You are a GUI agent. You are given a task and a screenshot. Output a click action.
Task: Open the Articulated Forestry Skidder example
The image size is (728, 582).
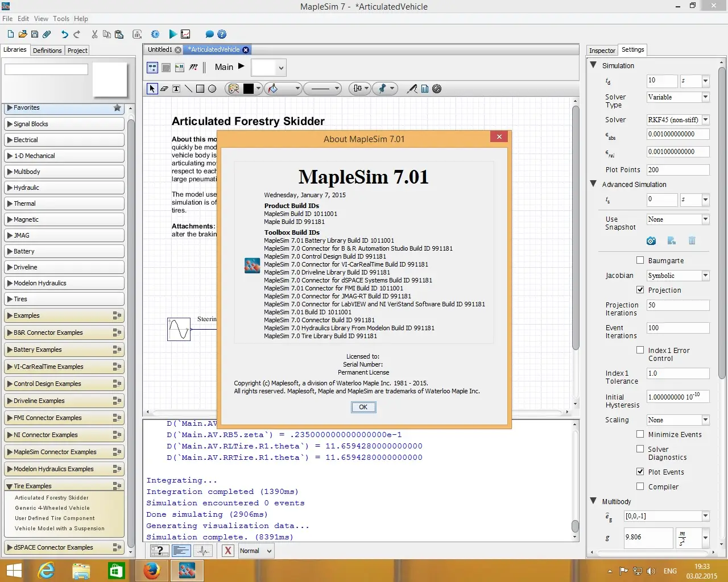(52, 498)
